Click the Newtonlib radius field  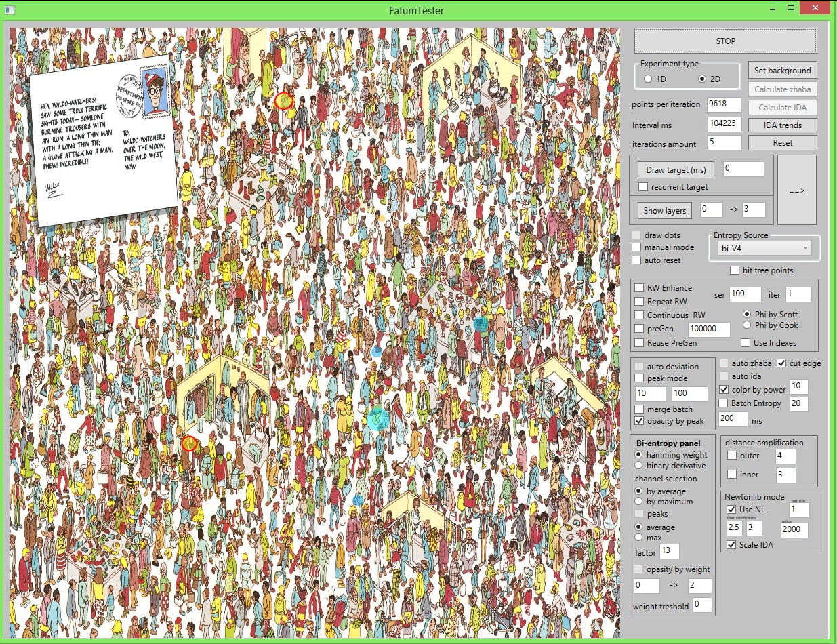pyautogui.click(x=794, y=529)
